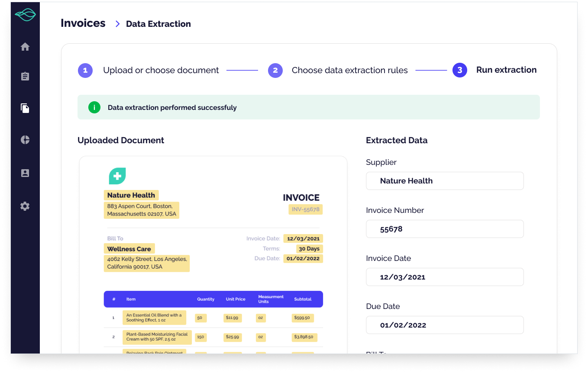Click the Invoice Number field showing 55678
Screen dimensions: 588x373
point(445,229)
